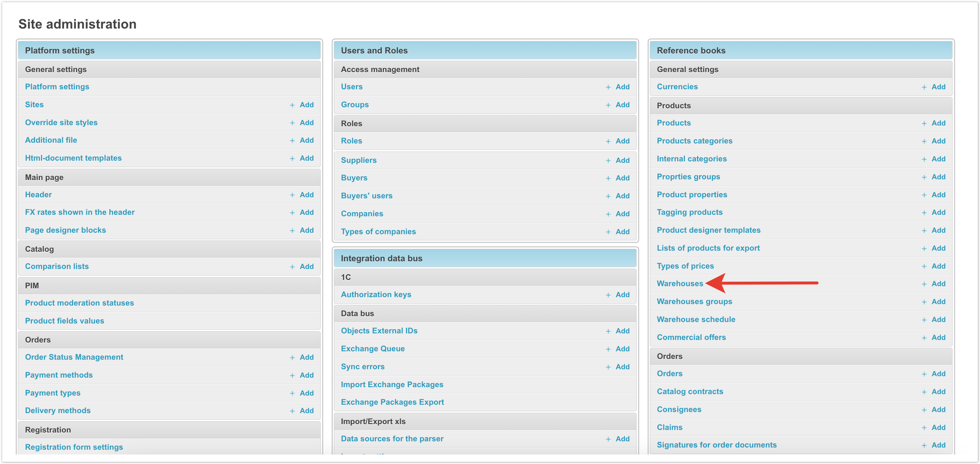This screenshot has height=464, width=980.
Task: Go to Import Exchange Packages
Action: (392, 385)
